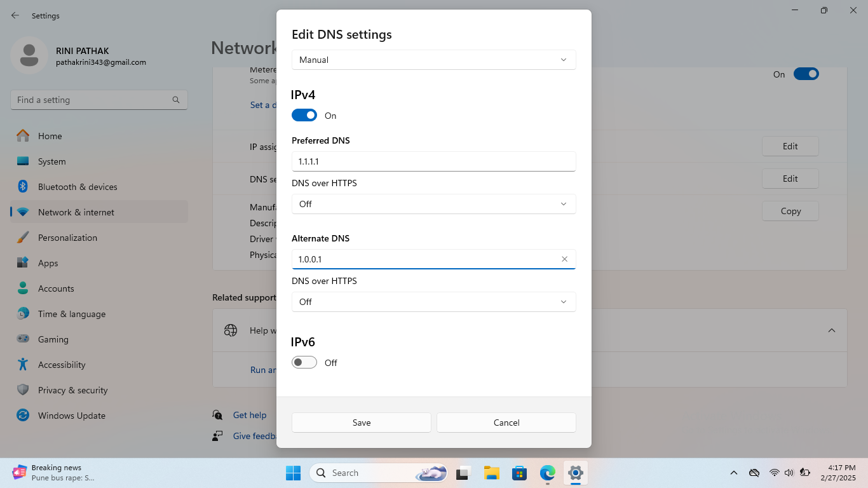Save the DNS settings

[x=361, y=423]
